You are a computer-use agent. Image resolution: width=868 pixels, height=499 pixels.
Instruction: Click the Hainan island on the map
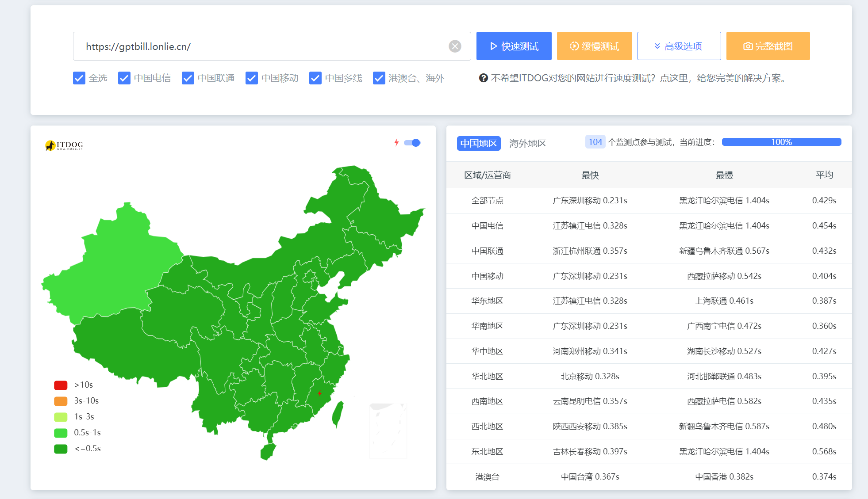click(x=268, y=451)
